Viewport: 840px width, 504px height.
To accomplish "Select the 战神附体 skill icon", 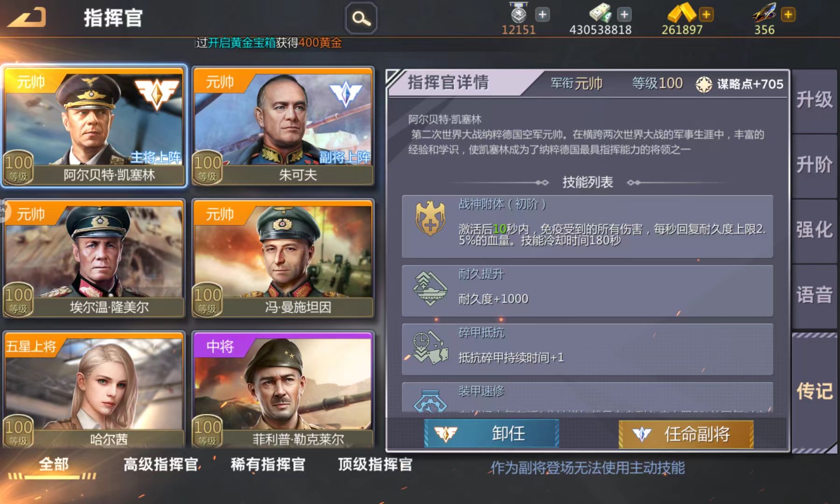I will [430, 218].
